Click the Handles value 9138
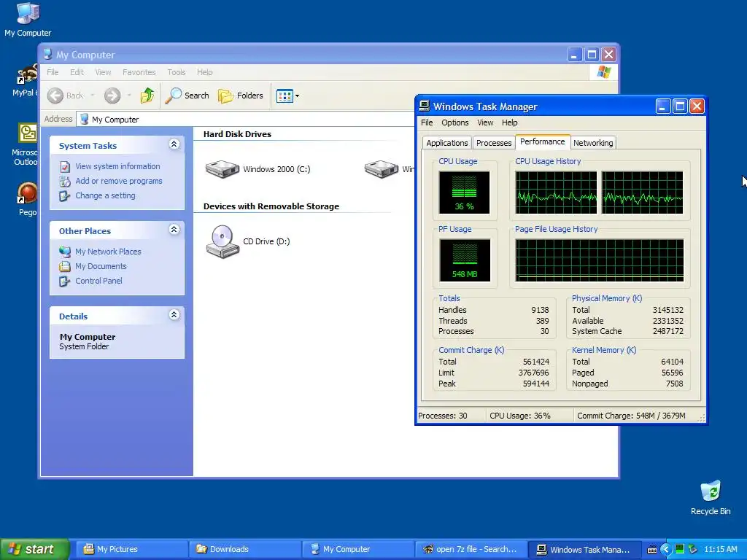The width and height of the screenshot is (747, 560). point(540,310)
